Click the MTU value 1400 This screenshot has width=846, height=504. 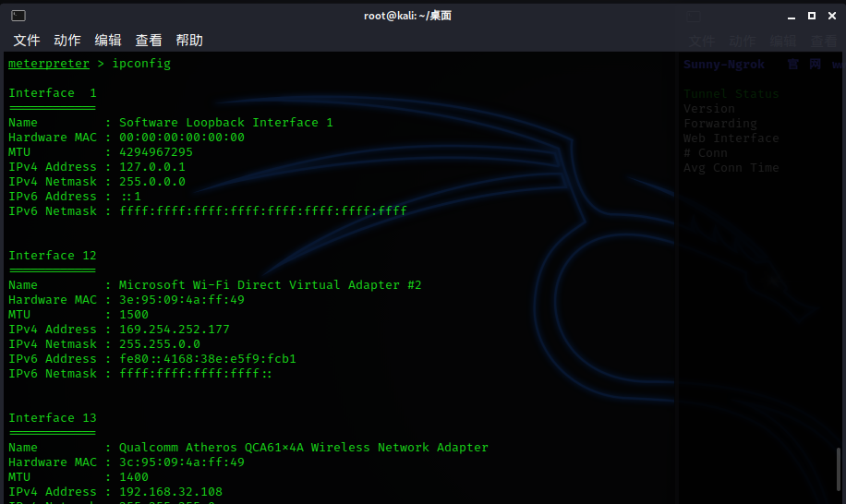(x=134, y=477)
